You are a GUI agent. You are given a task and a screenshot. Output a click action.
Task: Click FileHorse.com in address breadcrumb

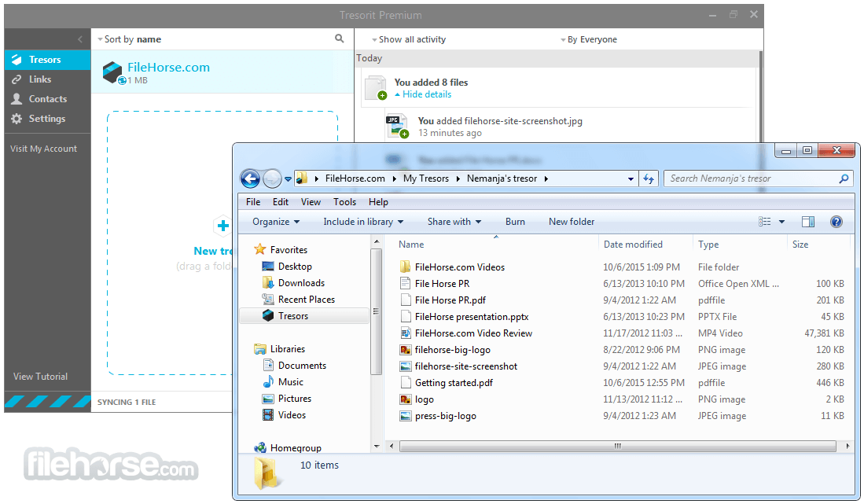(355, 178)
